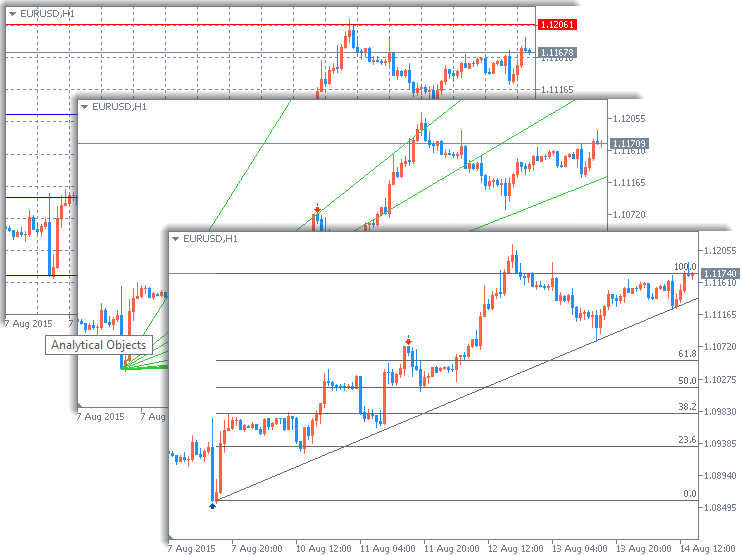Select the 1.11709 price label in middle chart
Image resolution: width=742 pixels, height=555 pixels.
pos(629,143)
